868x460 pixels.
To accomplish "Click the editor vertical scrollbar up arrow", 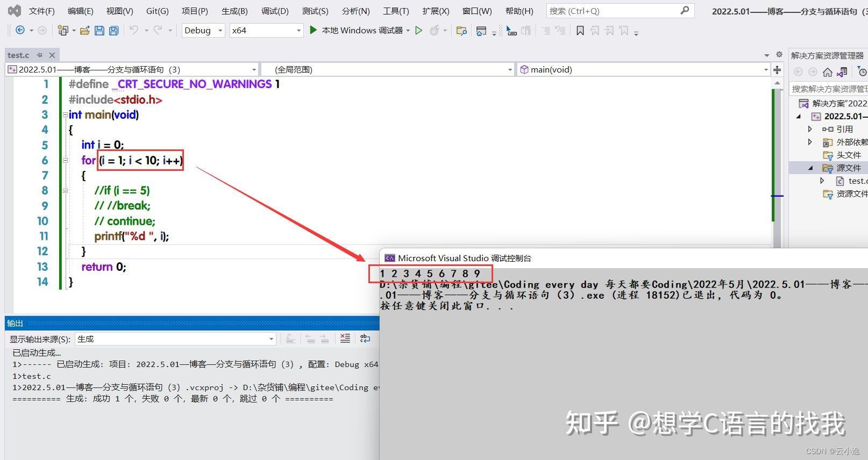I will point(777,83).
